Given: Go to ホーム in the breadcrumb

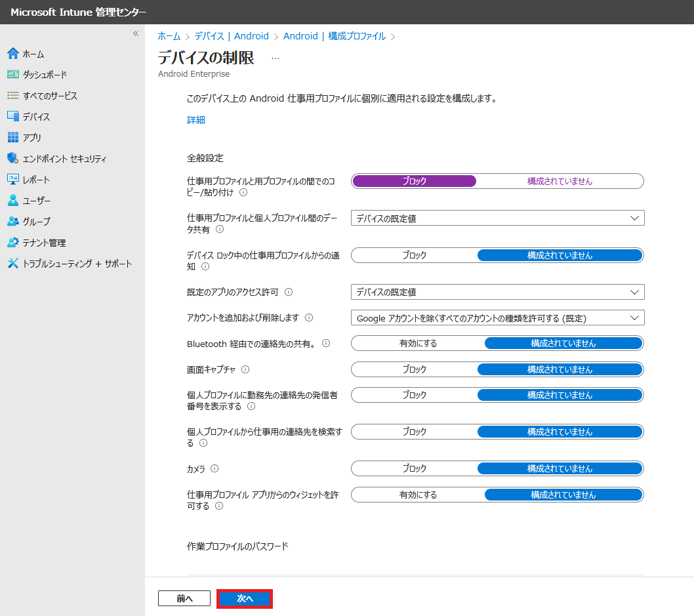Looking at the screenshot, I should [x=169, y=36].
